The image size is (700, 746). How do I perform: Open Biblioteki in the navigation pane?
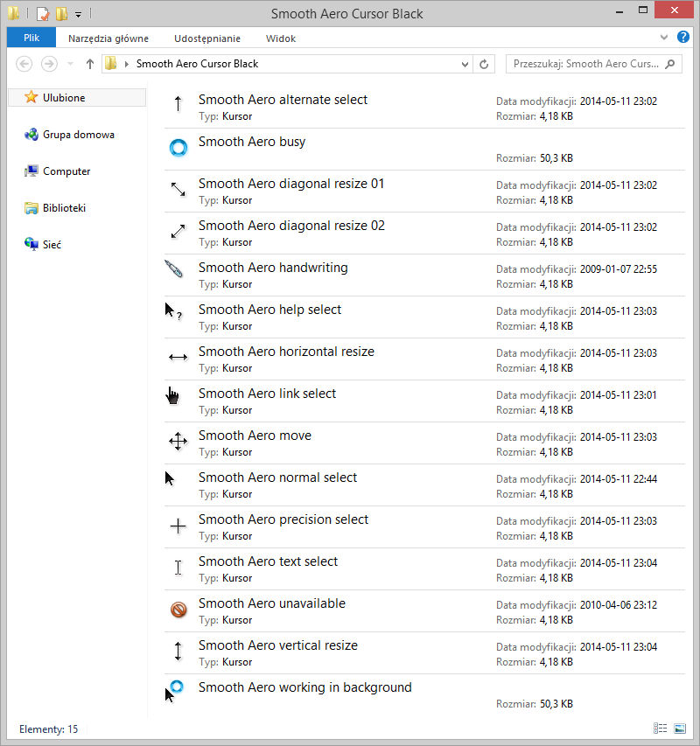click(64, 208)
